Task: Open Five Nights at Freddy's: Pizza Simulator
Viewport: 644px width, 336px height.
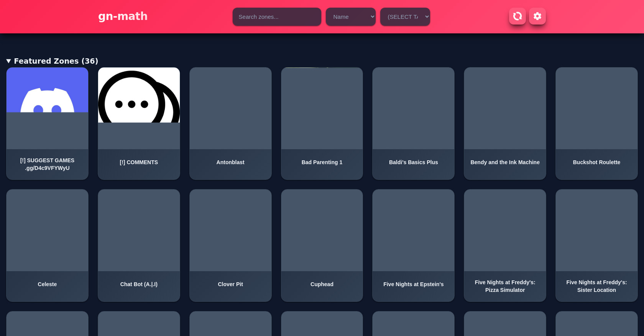Action: pos(505,245)
